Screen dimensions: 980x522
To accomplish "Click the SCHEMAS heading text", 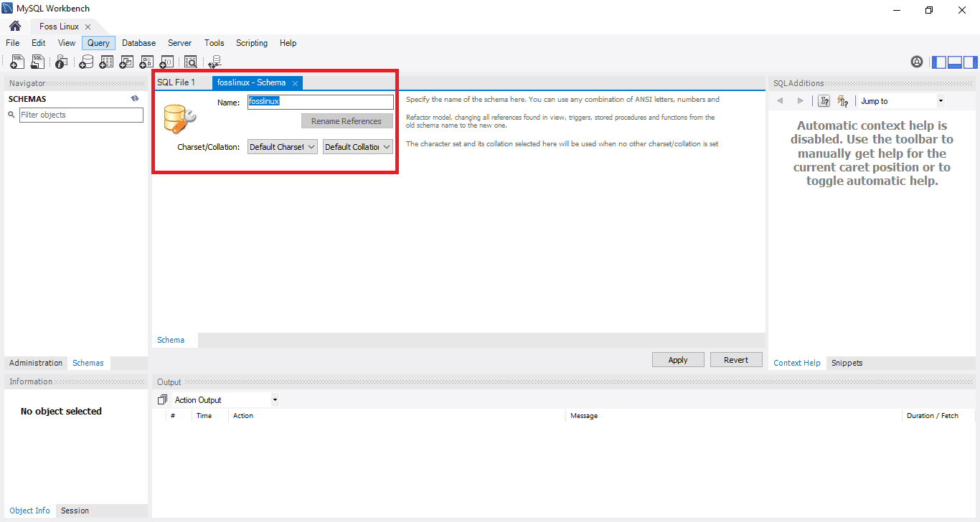I will [x=27, y=99].
